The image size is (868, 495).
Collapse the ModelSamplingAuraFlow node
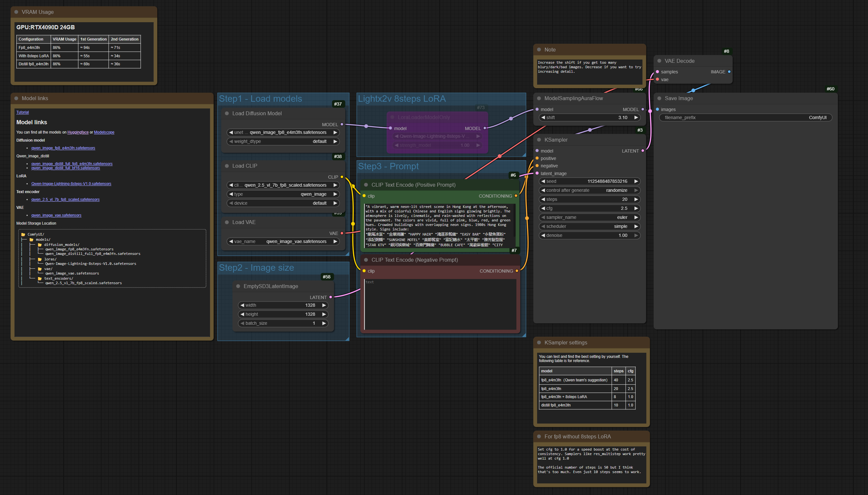click(x=539, y=98)
